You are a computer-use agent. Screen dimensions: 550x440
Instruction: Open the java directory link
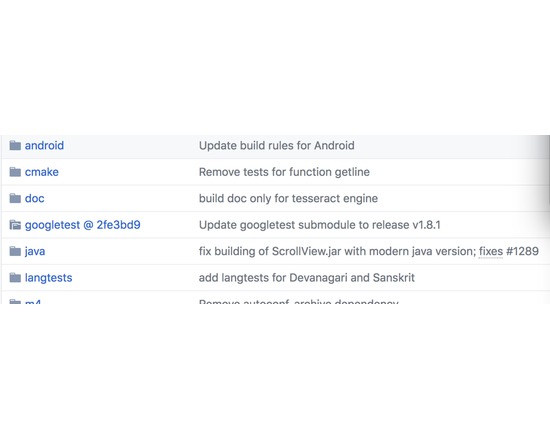35,251
